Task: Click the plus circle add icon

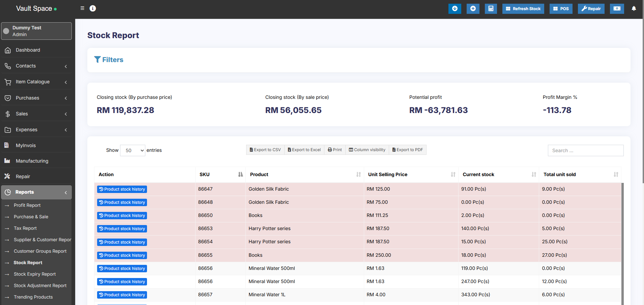Action: click(473, 9)
